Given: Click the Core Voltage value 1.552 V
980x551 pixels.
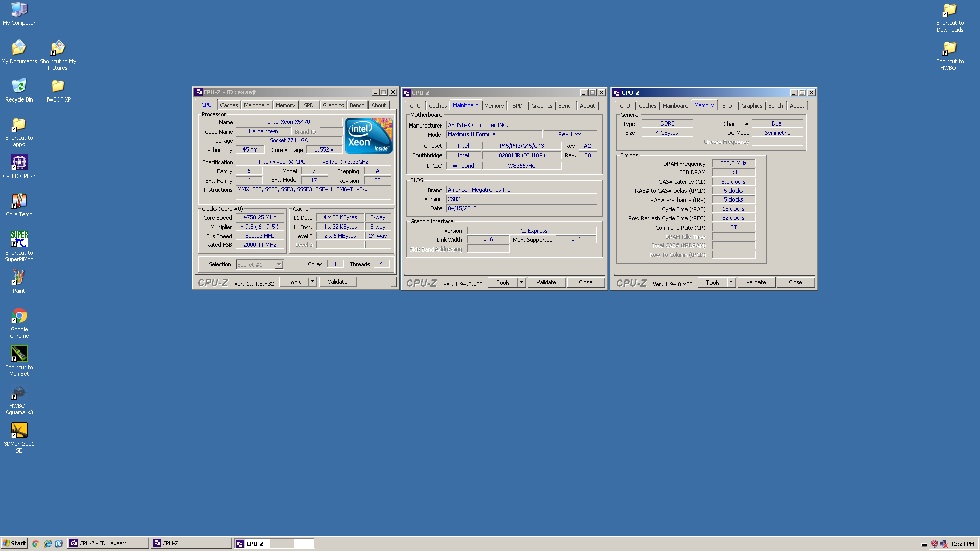Looking at the screenshot, I should coord(324,149).
